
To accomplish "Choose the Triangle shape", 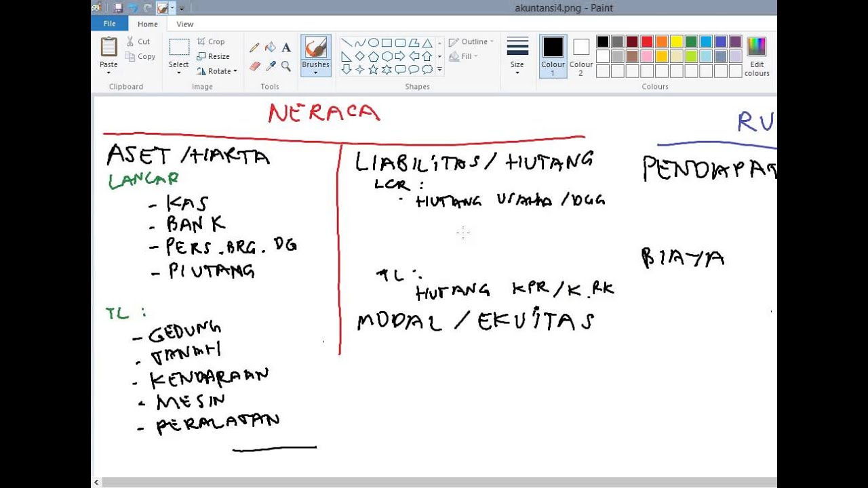I will pos(427,43).
